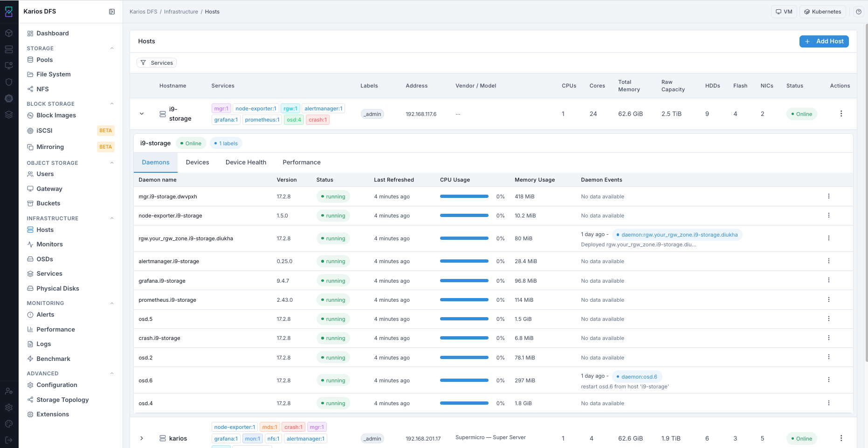The height and width of the screenshot is (448, 868).
Task: Collapse the i9-storage host row chevron
Action: (x=142, y=114)
